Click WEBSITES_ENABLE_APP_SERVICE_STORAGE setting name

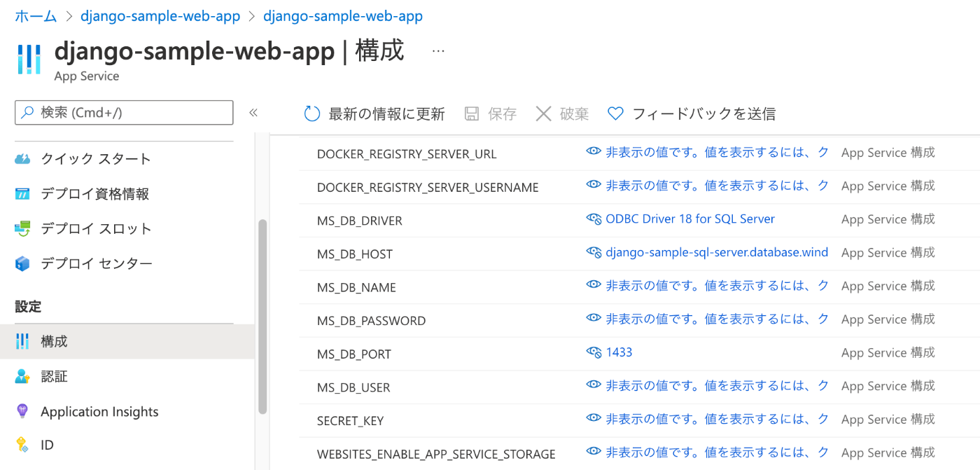click(436, 455)
